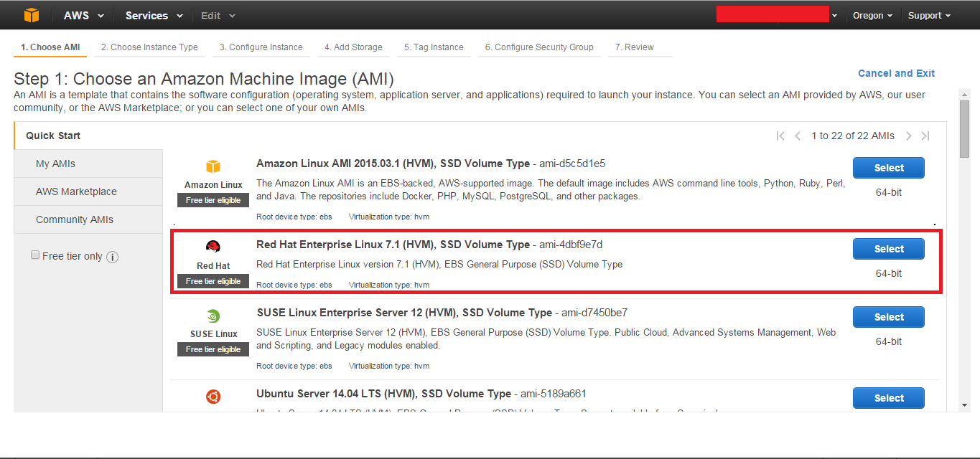Click Red Hat Enterprise Linux 7.1 title
Viewport: 980px width, 459px height.
(393, 245)
